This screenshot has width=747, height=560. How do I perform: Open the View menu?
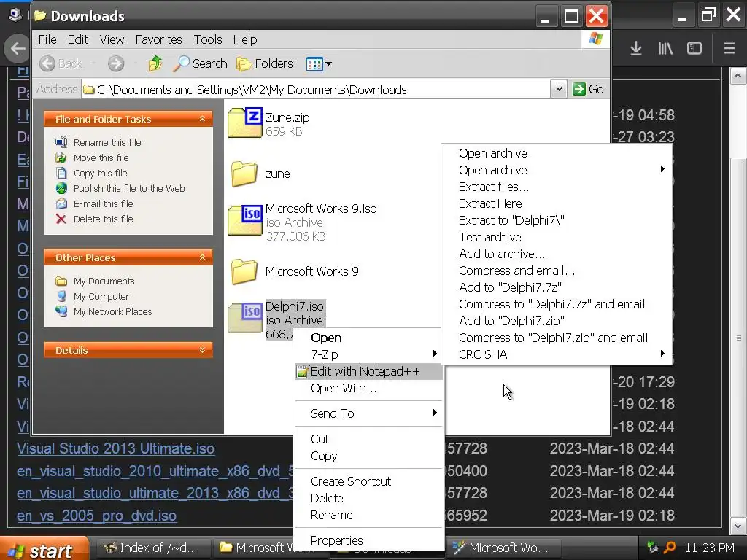coord(112,39)
